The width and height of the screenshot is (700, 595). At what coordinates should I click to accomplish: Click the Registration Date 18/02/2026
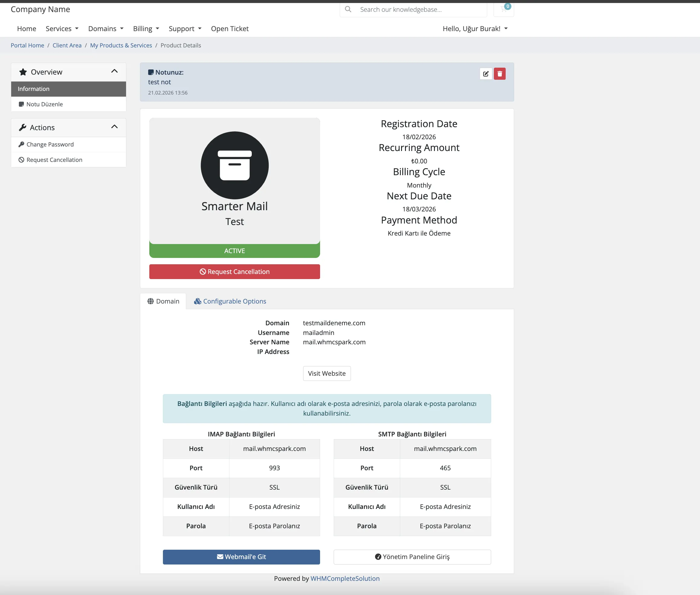[x=419, y=137]
